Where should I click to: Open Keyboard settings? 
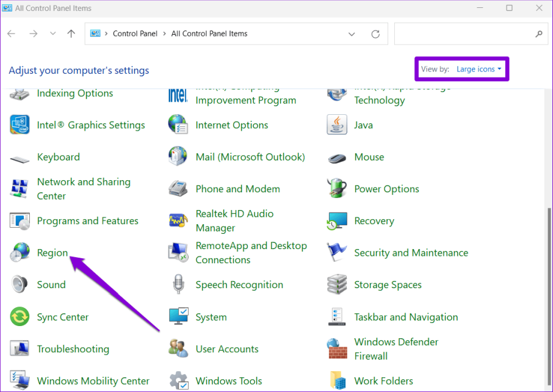click(59, 157)
